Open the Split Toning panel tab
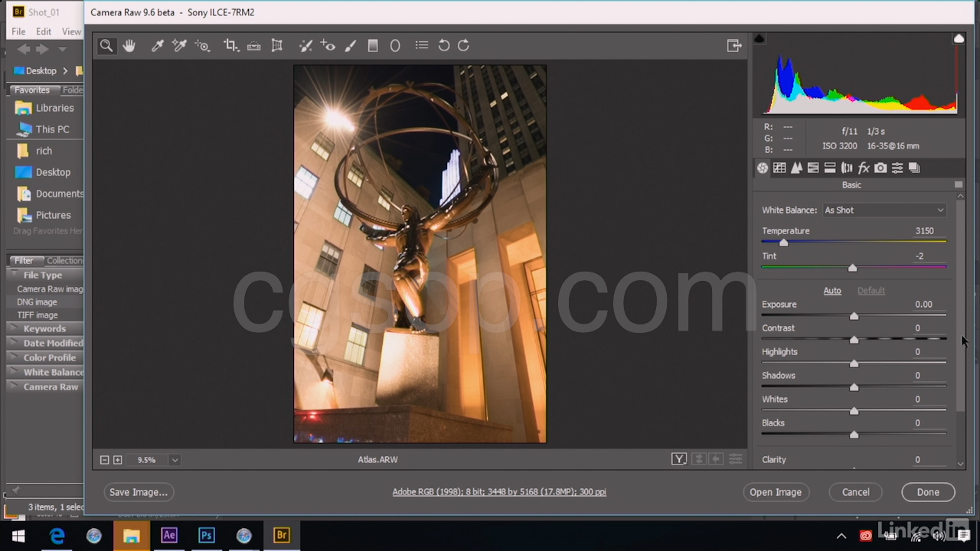 click(x=830, y=168)
